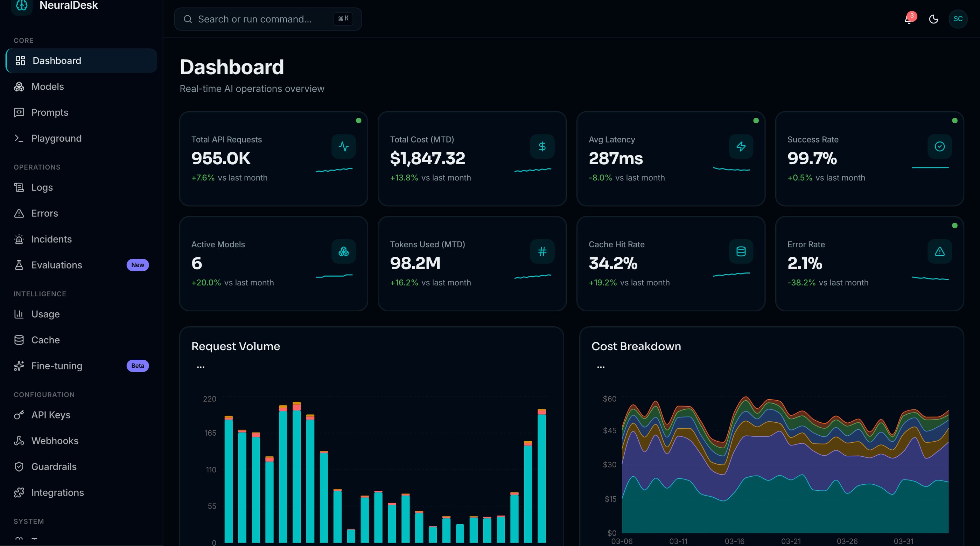
Task: Go to Incidents page
Action: click(82, 239)
